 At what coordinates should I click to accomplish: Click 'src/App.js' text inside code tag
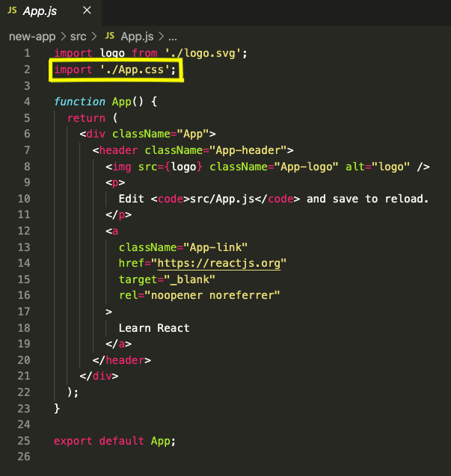(222, 199)
